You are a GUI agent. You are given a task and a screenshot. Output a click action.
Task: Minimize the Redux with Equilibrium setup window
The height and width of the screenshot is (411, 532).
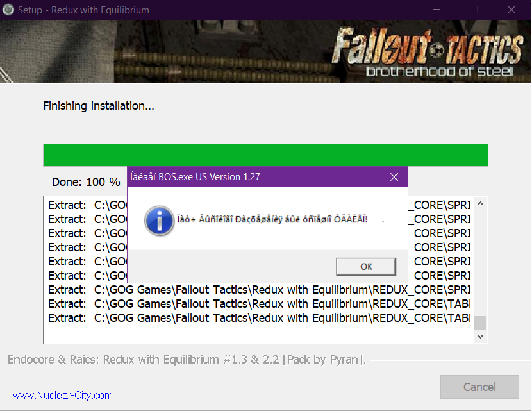tap(436, 10)
